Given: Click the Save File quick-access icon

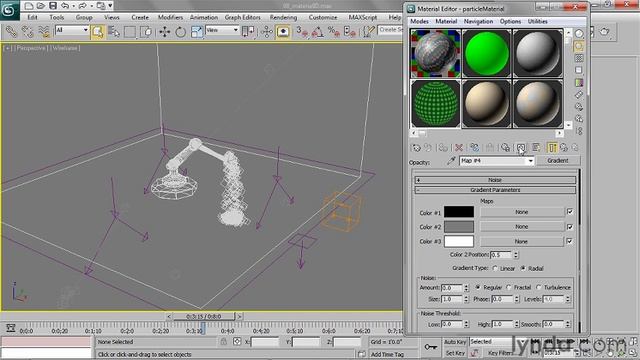Looking at the screenshot, I should point(53,6).
